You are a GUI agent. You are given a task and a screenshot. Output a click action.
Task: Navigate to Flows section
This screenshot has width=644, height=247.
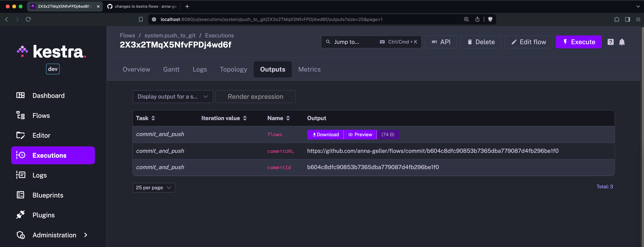pos(41,115)
